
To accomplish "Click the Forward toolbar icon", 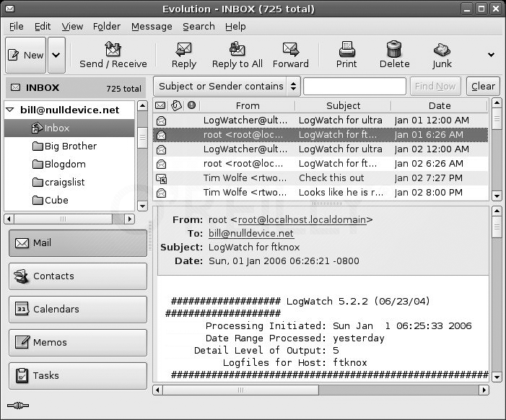I will 290,49.
